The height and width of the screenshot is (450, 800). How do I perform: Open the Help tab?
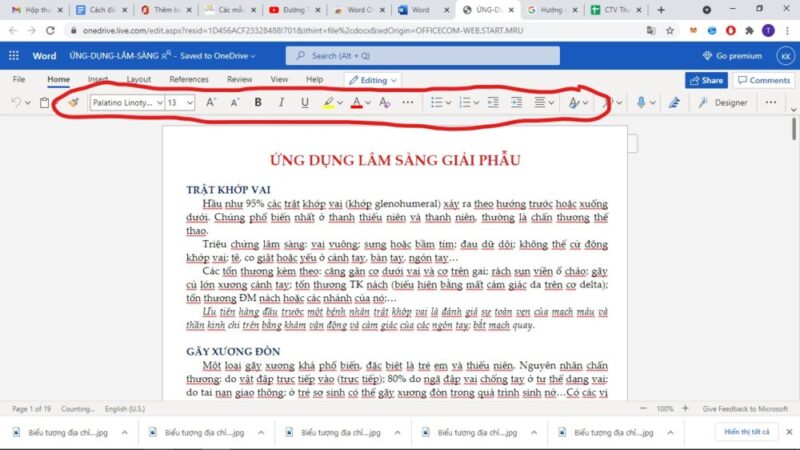pyautogui.click(x=314, y=79)
